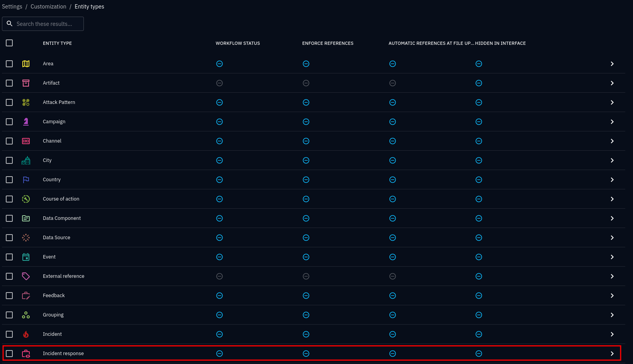Open Course of action chevron arrow

[x=612, y=199]
